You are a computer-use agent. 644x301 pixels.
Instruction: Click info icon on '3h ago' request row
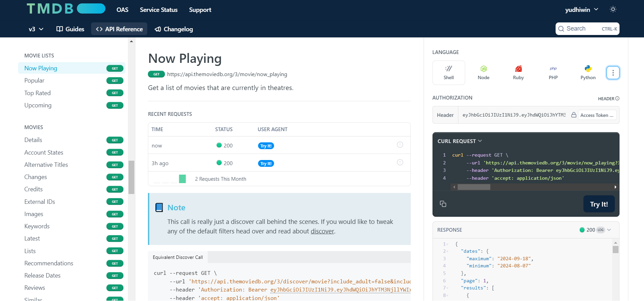click(x=400, y=162)
